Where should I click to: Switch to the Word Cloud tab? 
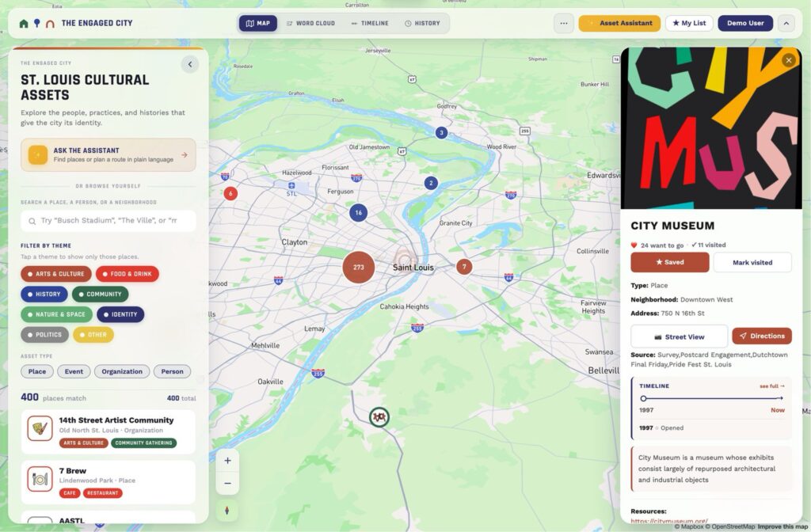click(x=310, y=23)
